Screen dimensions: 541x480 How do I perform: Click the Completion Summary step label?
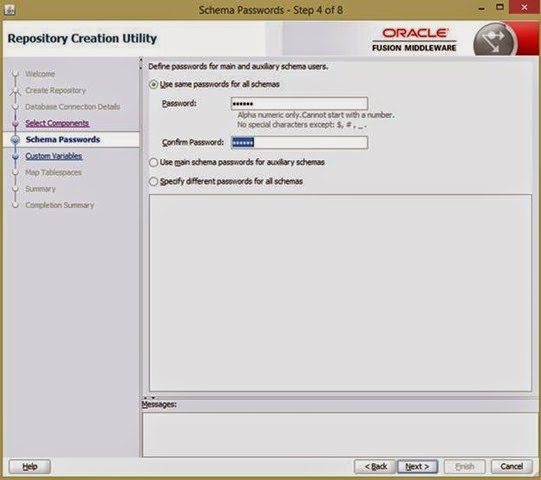(60, 205)
